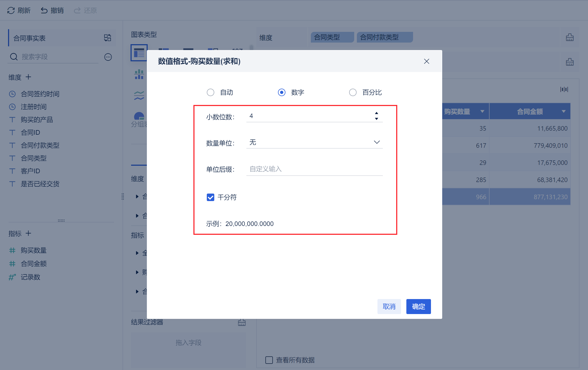Select the 百分比 radio option
Image resolution: width=588 pixels, height=370 pixels.
pyautogui.click(x=353, y=92)
